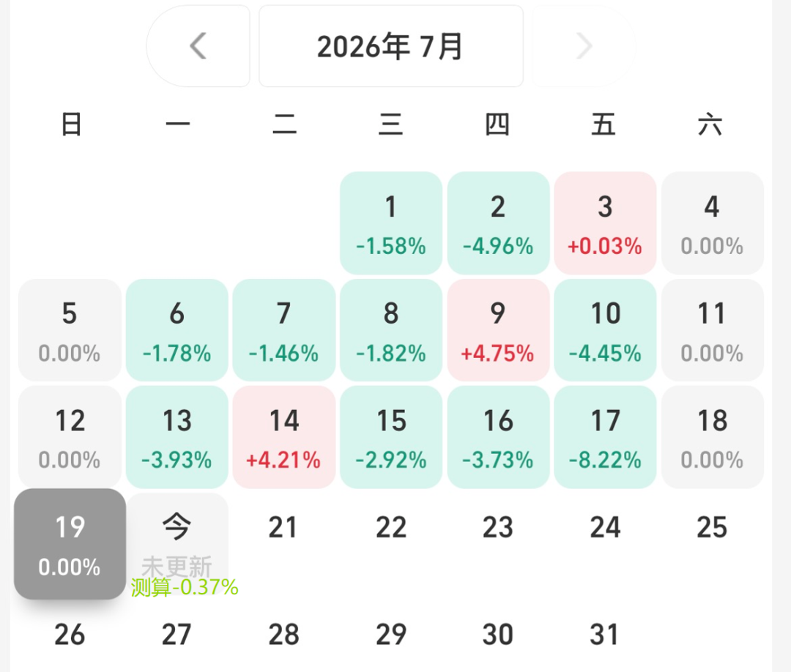Tap July 16 showing -3.73%
The image size is (791, 672).
click(499, 437)
